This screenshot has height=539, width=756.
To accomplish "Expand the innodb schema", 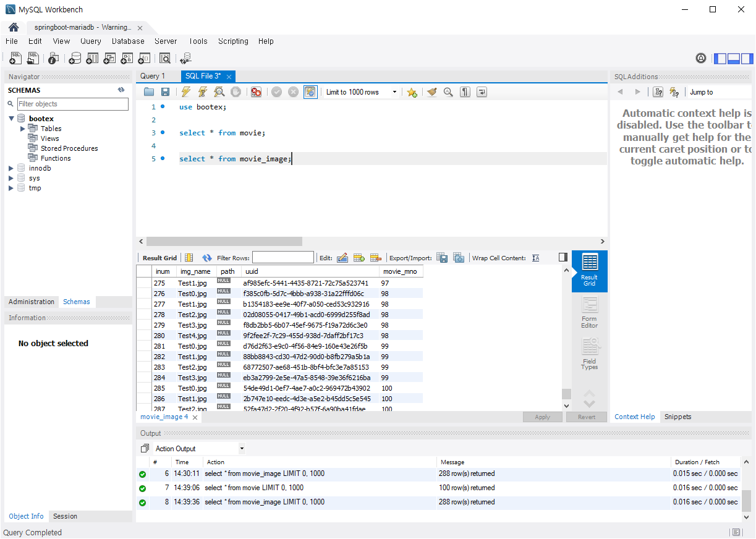I will pyautogui.click(x=11, y=168).
